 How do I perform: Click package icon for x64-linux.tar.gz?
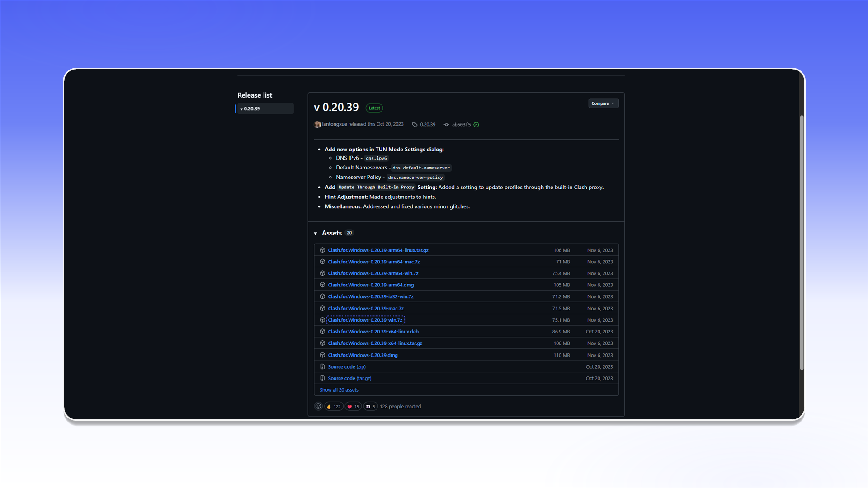(x=322, y=343)
